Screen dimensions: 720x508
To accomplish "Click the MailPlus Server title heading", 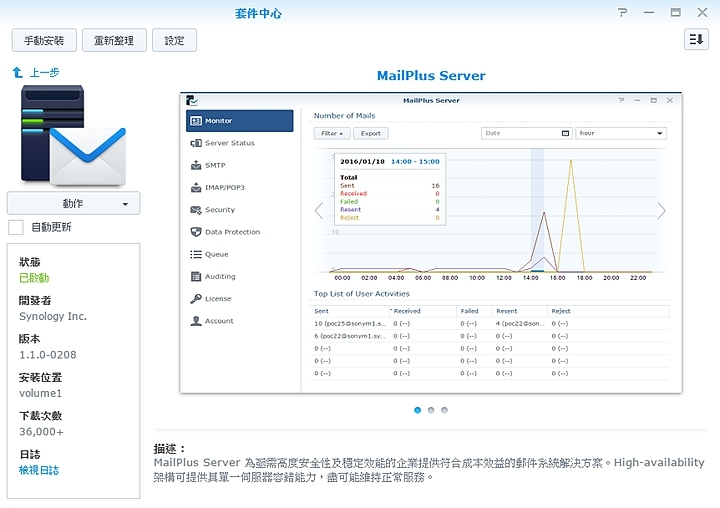I will tap(431, 76).
